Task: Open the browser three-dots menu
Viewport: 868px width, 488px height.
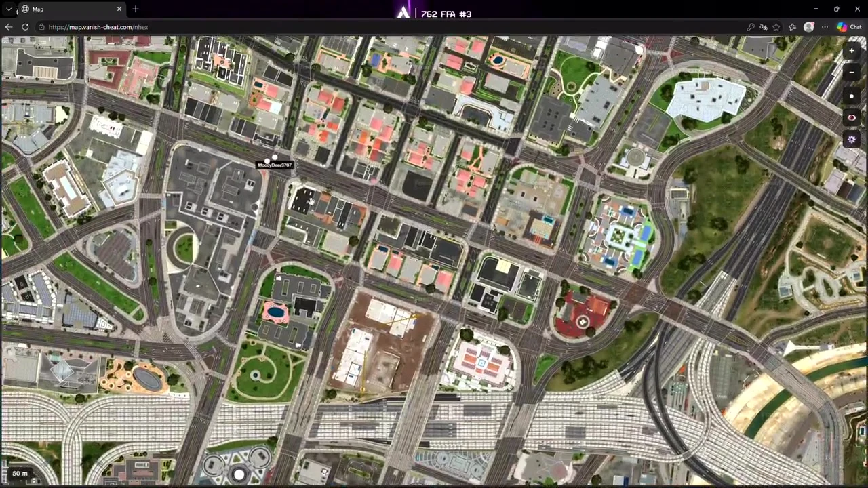Action: click(x=825, y=27)
